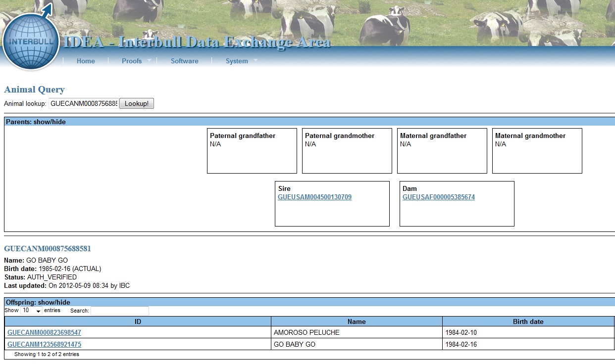Open the Show entries count dropdown
Image resolution: width=615 pixels, height=364 pixels.
(x=31, y=311)
